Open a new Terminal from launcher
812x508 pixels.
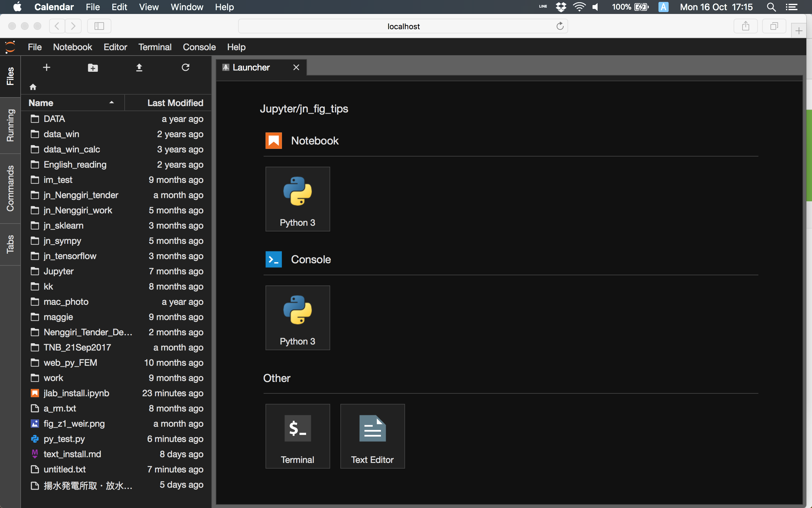click(298, 436)
